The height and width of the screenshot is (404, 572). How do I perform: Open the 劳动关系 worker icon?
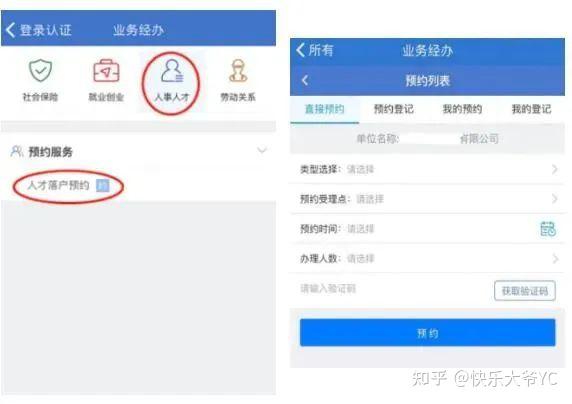[x=238, y=71]
